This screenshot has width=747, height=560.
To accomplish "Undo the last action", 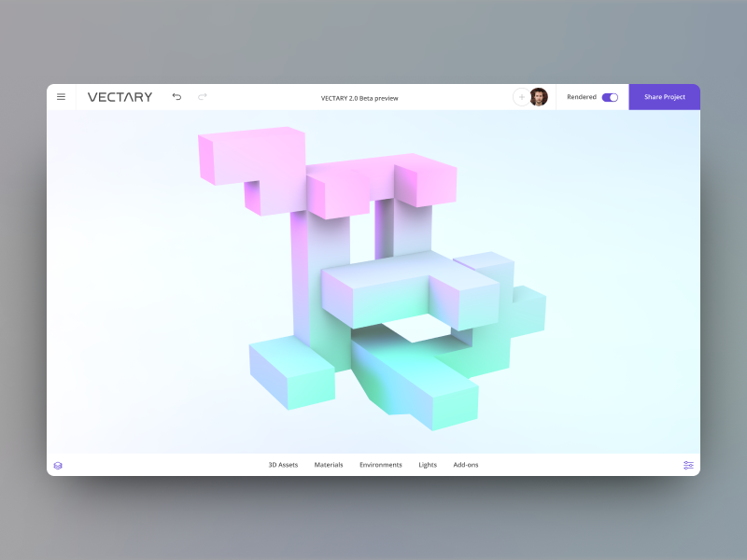I will (x=176, y=97).
